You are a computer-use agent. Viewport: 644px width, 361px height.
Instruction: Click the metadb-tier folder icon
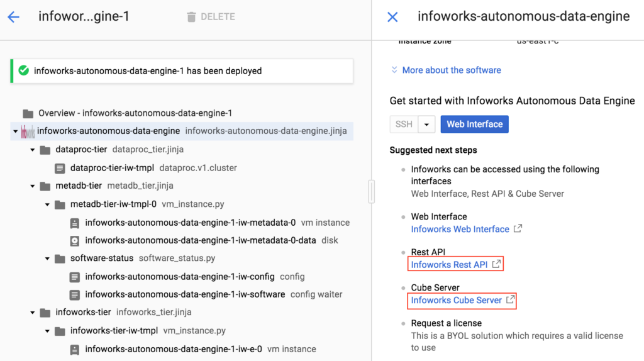click(x=45, y=186)
